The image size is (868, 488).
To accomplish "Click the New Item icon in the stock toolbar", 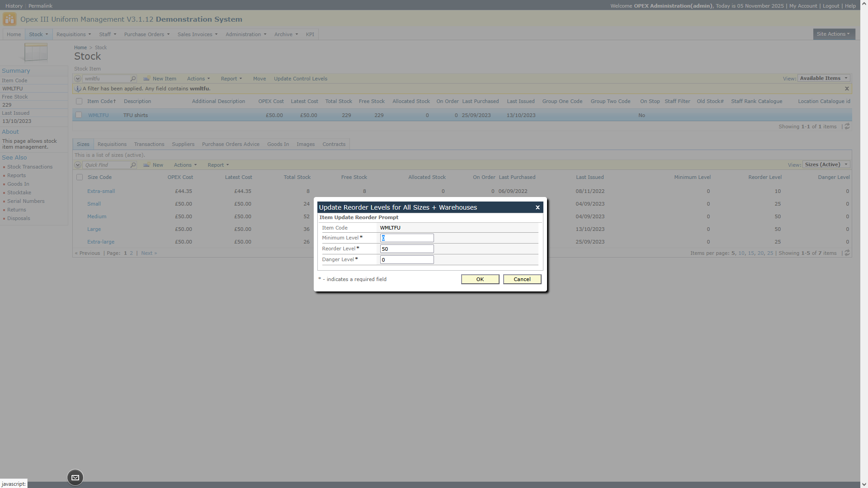I will 146,79.
